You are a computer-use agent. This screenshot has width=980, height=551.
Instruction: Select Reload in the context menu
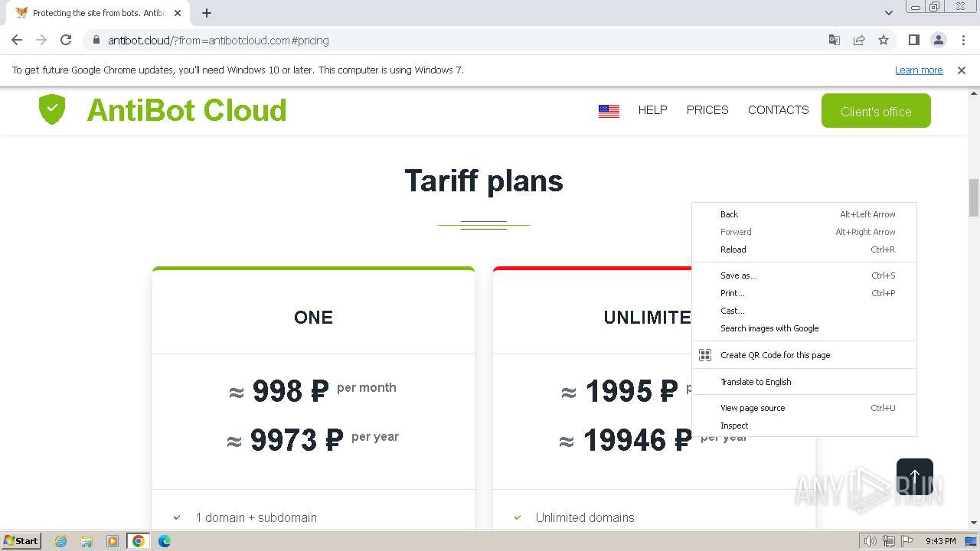click(x=804, y=249)
